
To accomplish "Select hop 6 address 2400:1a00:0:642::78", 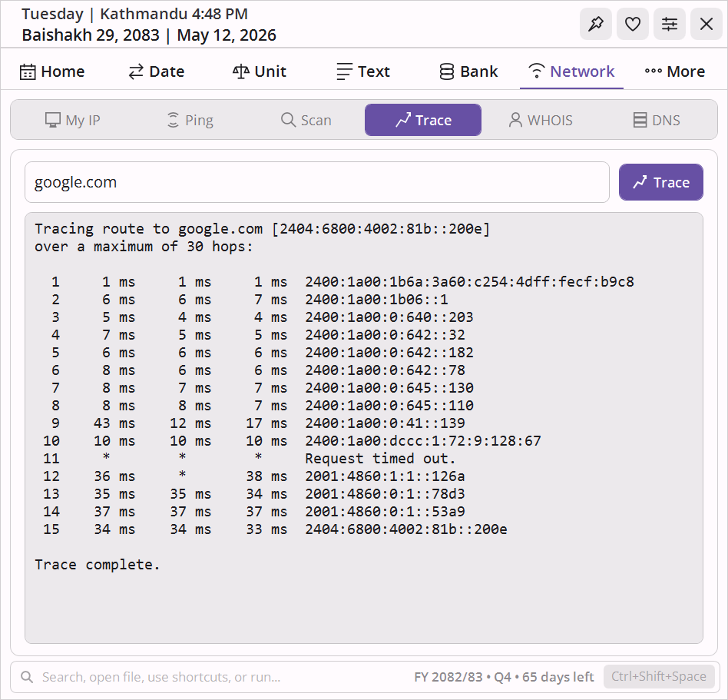I will click(385, 370).
